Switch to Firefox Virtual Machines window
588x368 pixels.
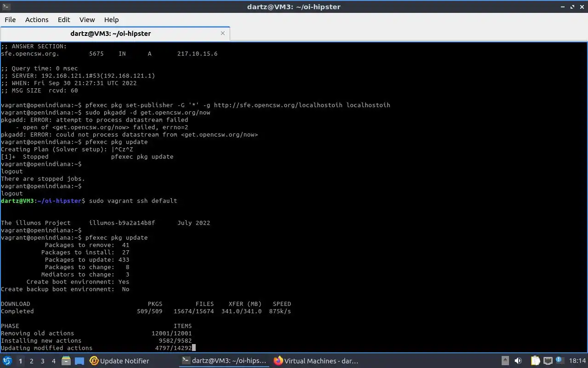[x=316, y=361]
